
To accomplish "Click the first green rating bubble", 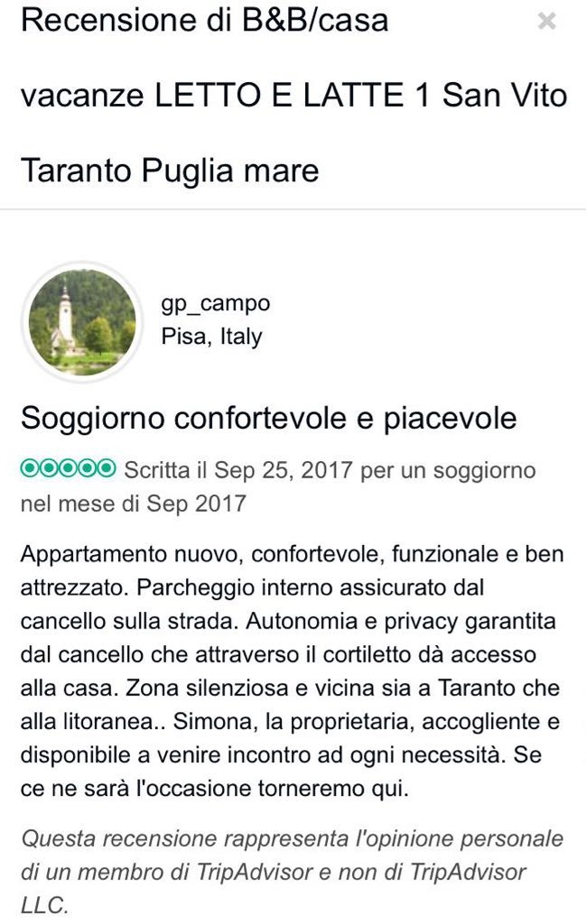I will click(30, 468).
